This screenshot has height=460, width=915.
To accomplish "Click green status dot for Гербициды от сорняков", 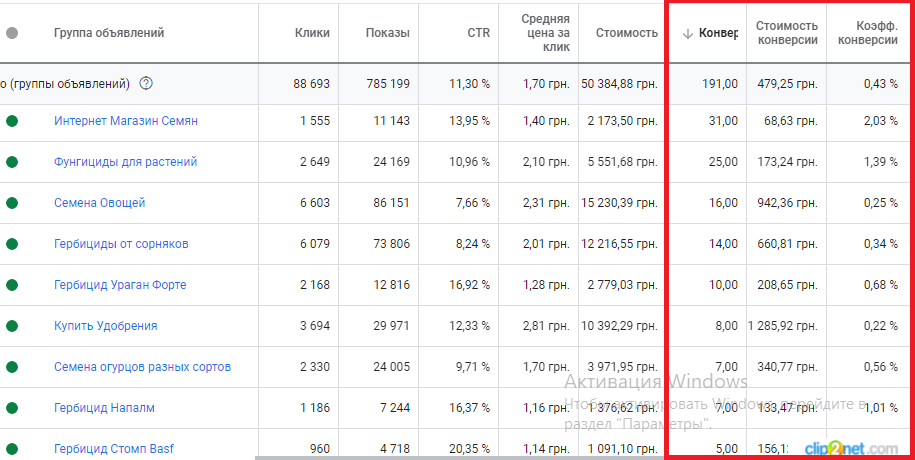I will pos(12,243).
